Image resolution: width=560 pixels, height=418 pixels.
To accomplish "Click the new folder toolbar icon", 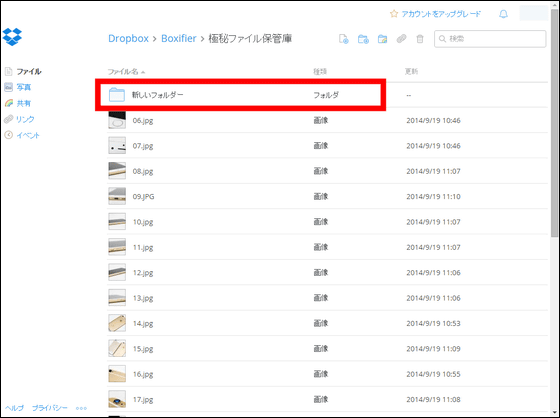I will click(363, 39).
